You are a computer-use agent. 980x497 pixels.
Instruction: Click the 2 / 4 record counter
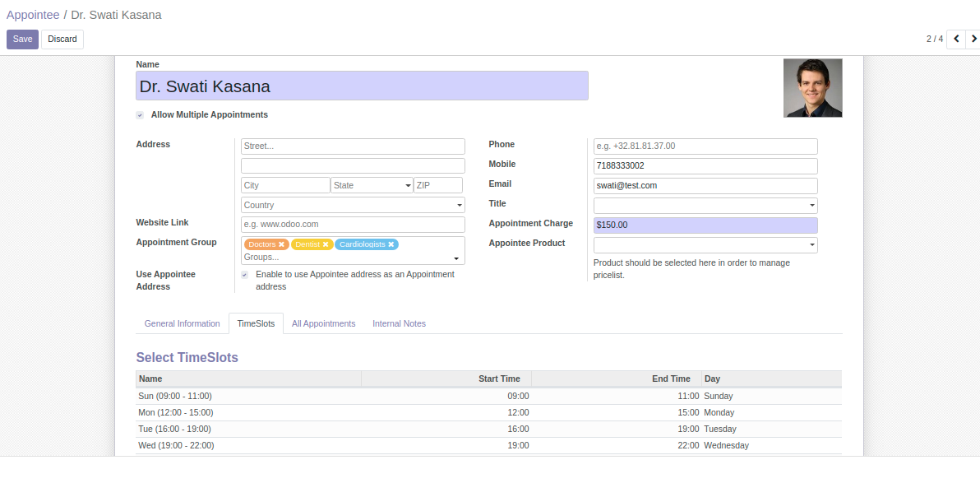(935, 39)
